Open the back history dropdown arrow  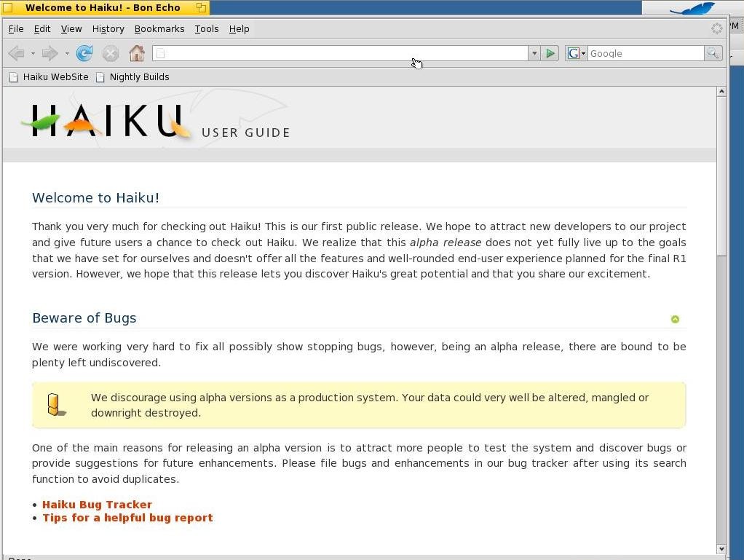[33, 54]
